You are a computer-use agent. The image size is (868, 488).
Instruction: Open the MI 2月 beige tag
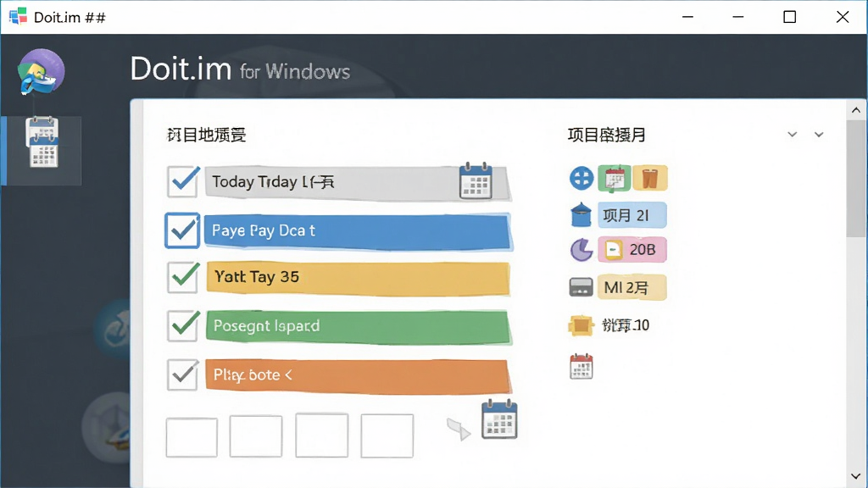(x=632, y=288)
